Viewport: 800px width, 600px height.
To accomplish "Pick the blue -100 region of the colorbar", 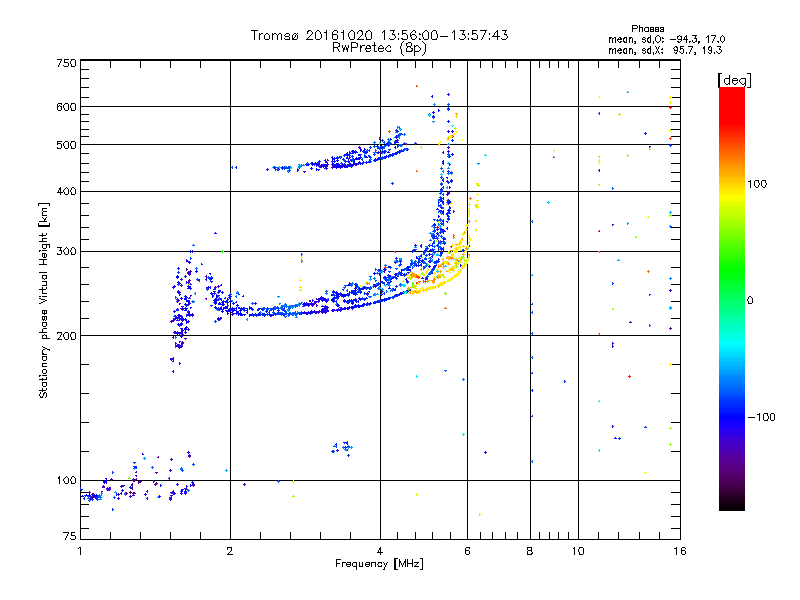I will [x=731, y=416].
